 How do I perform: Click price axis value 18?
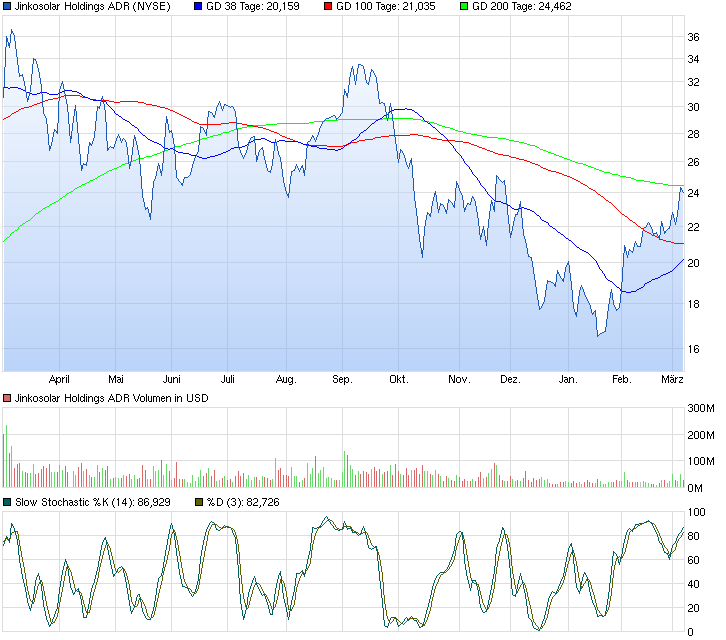click(693, 305)
